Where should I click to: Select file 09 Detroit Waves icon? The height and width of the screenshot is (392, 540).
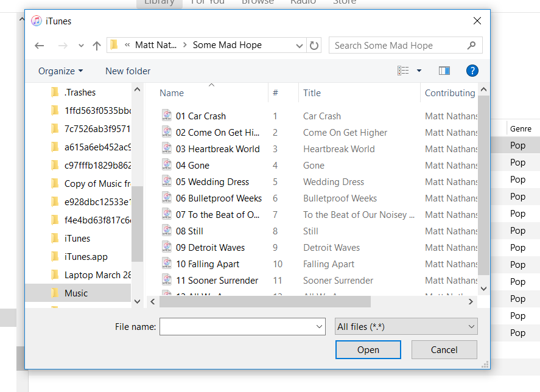coord(167,247)
